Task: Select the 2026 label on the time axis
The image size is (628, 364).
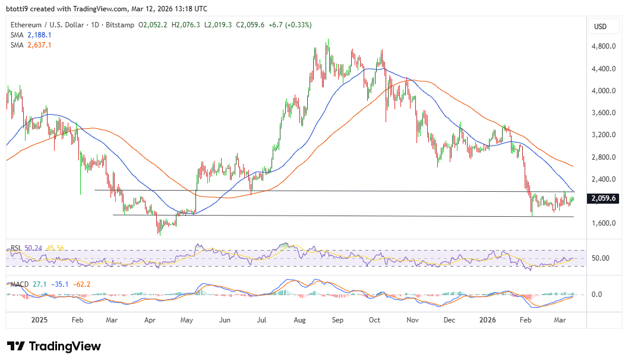Action: (x=487, y=320)
